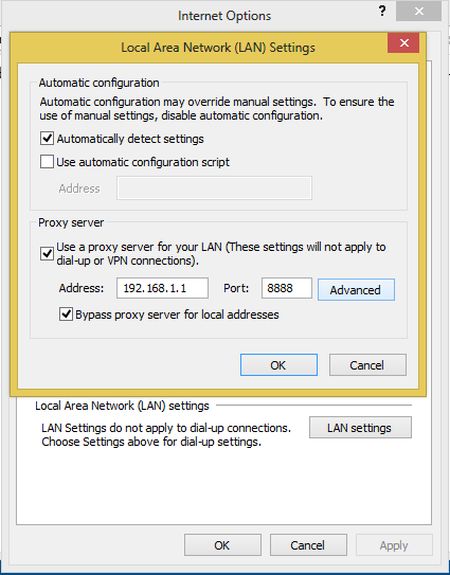Click 'LAN Settings do not apply to dial-up' text
The image size is (450, 575).
pyautogui.click(x=166, y=428)
